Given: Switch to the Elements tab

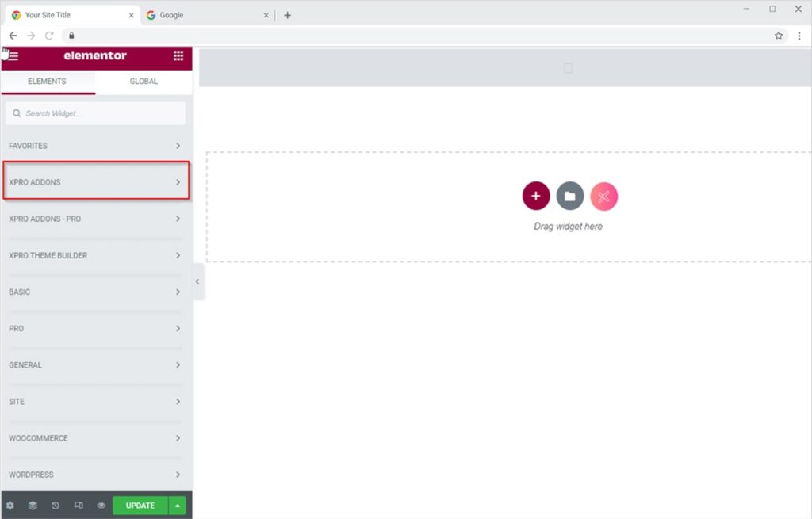Looking at the screenshot, I should [47, 82].
